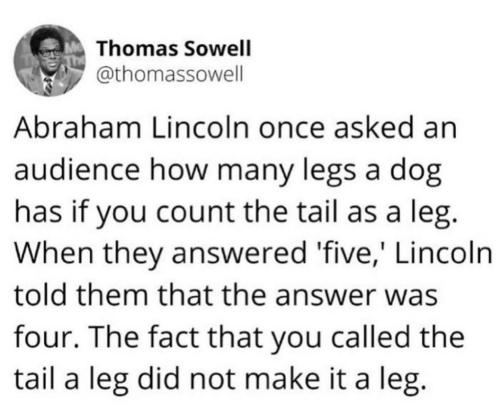Click the last line 'tail a leg did not'

point(220,380)
